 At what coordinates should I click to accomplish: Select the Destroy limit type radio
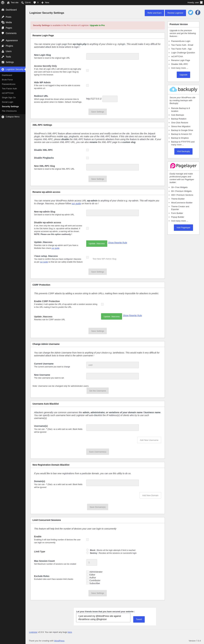click(87, 553)
